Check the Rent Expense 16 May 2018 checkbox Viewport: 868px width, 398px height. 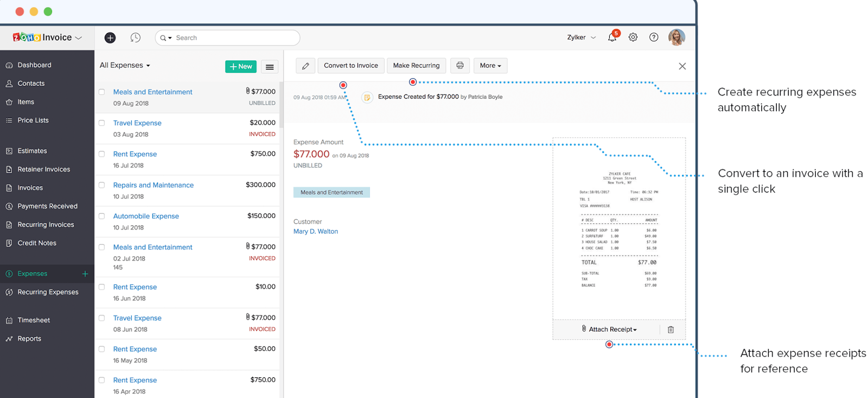tap(101, 349)
